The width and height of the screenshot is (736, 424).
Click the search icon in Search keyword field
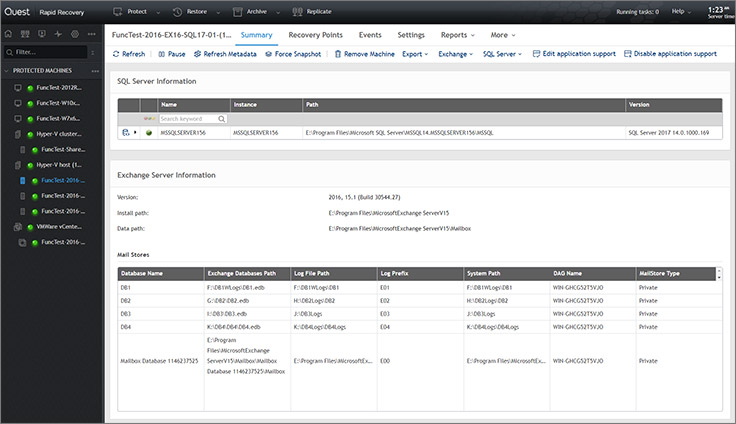coord(222,119)
